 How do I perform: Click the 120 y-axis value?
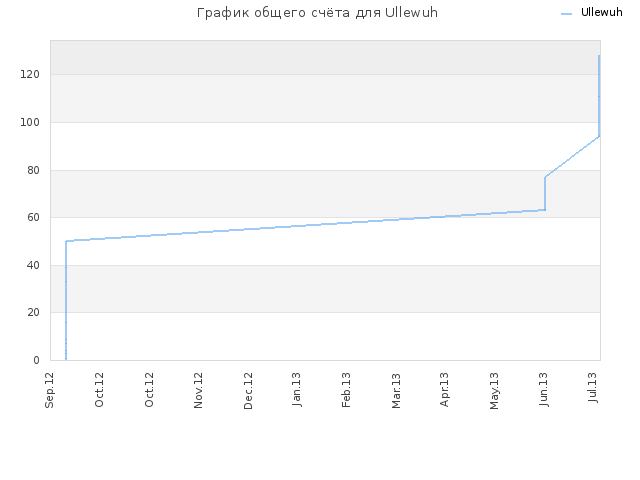(x=30, y=74)
